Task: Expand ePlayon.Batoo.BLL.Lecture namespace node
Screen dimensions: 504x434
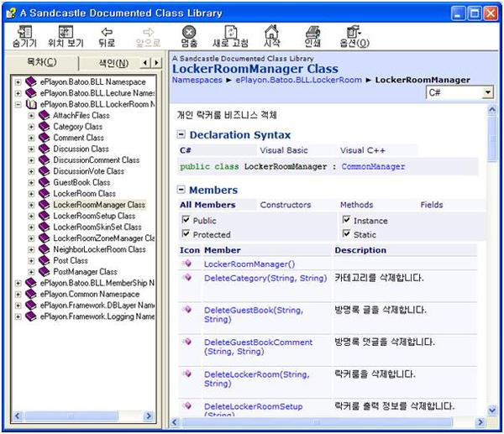Action: click(x=18, y=93)
